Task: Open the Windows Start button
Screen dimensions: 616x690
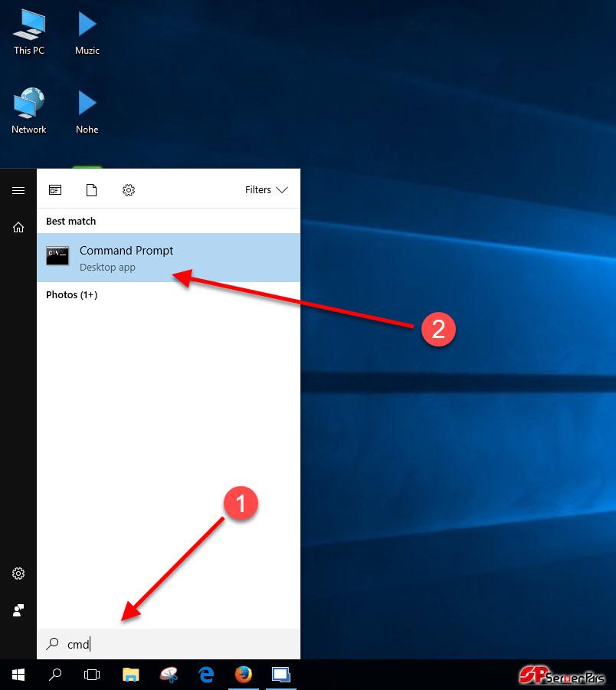Action: (18, 675)
